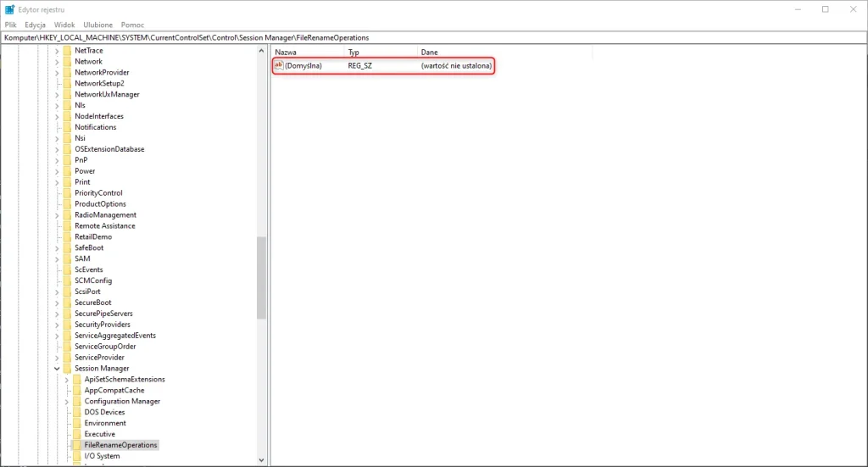
Task: Click the tree scrollbar up arrow
Action: (261, 51)
